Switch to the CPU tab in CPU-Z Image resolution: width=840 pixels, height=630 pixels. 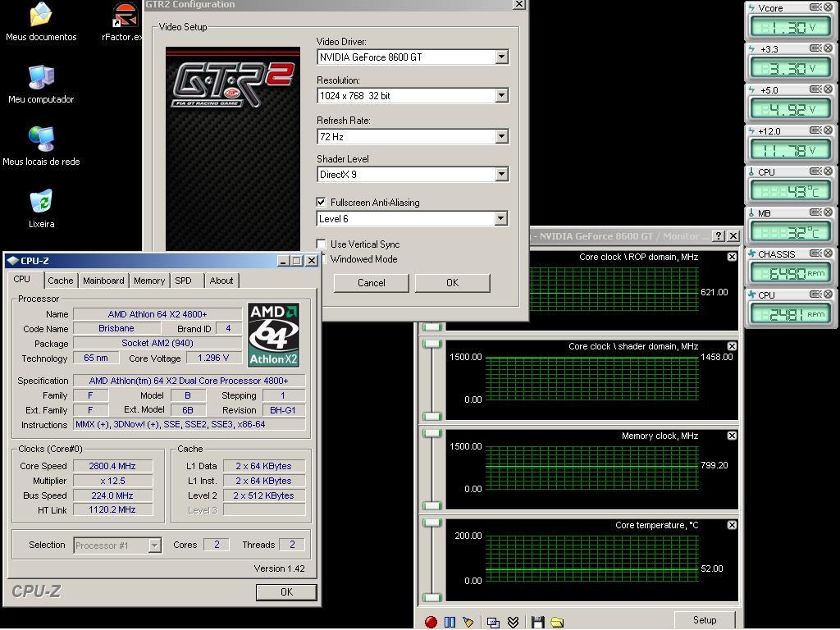[x=22, y=279]
